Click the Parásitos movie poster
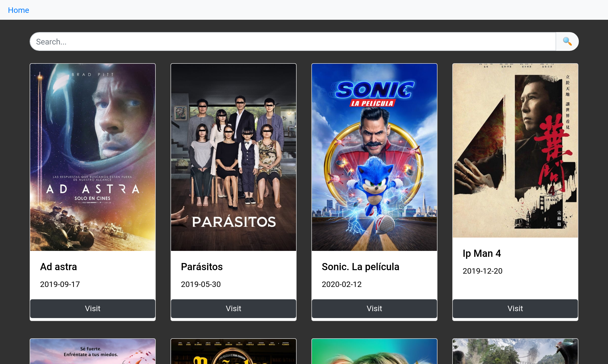 [234, 157]
